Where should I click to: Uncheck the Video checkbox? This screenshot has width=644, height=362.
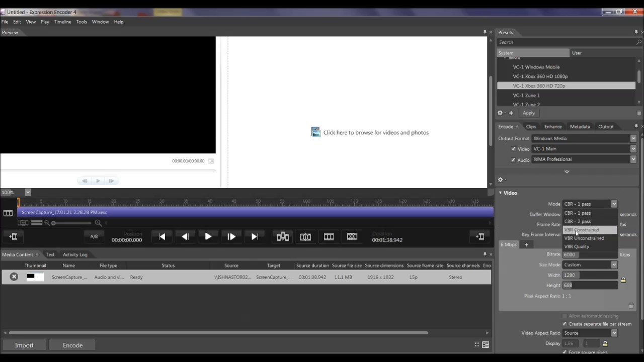(x=513, y=149)
